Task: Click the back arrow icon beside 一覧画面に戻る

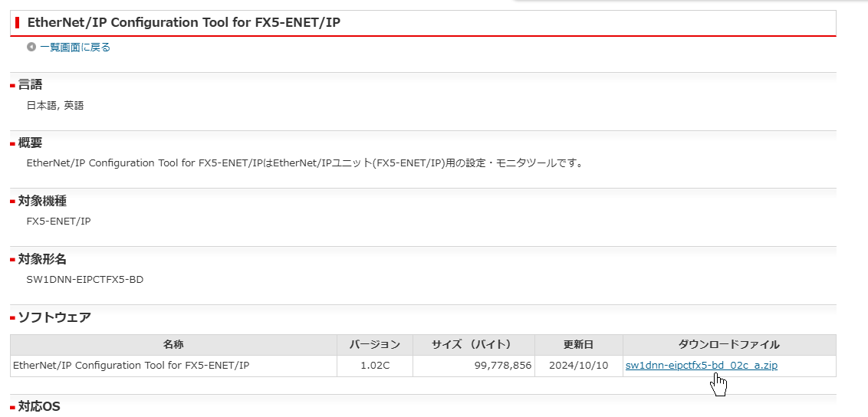Action: 31,47
